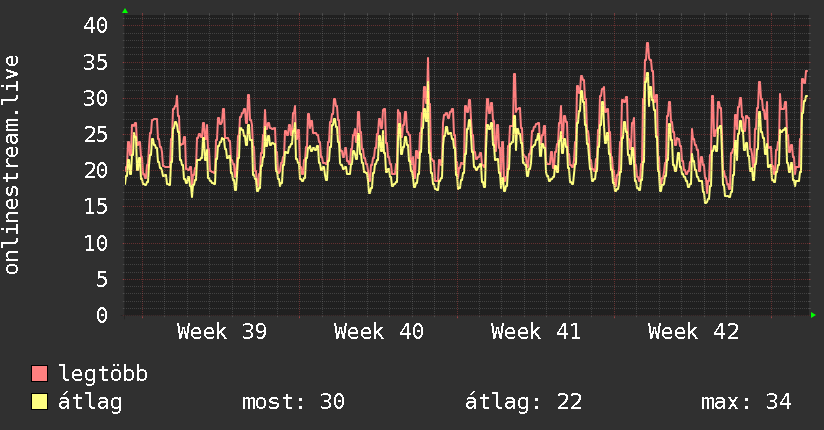Click the 10 tick label on y-axis
824x430 pixels.
(x=96, y=243)
